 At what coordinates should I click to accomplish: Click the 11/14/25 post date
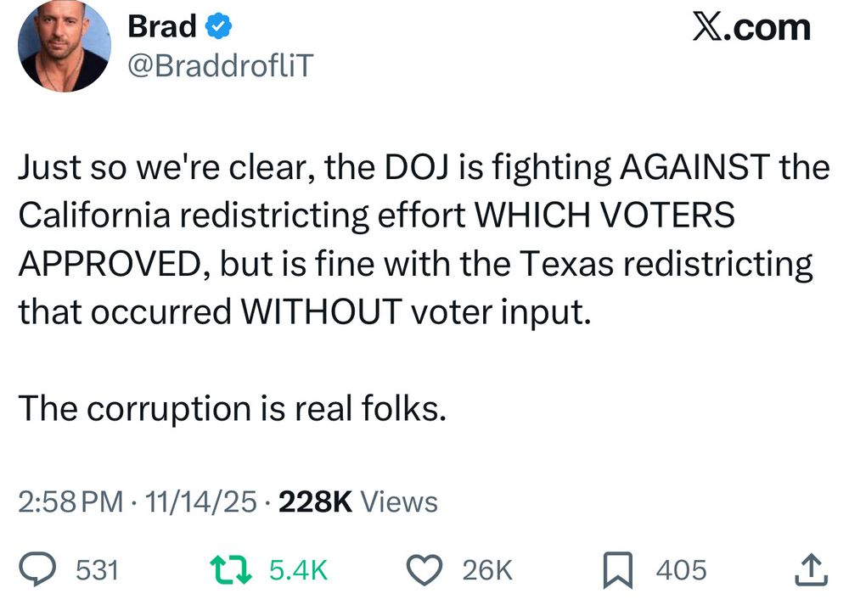click(200, 502)
